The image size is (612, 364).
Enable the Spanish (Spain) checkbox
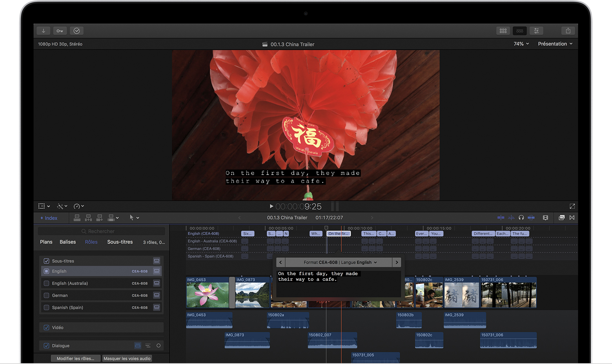click(46, 308)
